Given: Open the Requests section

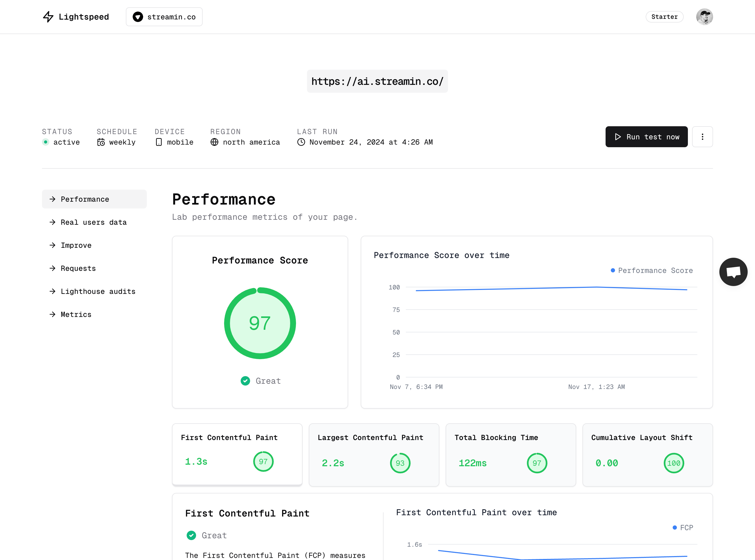Looking at the screenshot, I should coord(94,268).
